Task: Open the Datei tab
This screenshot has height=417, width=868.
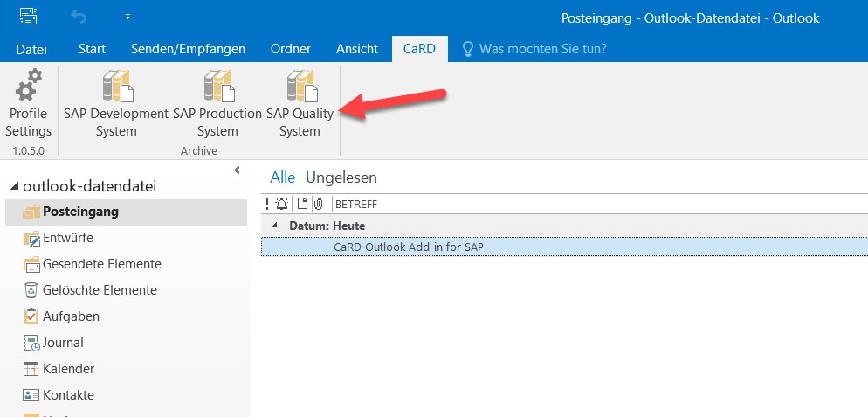Action: (31, 49)
